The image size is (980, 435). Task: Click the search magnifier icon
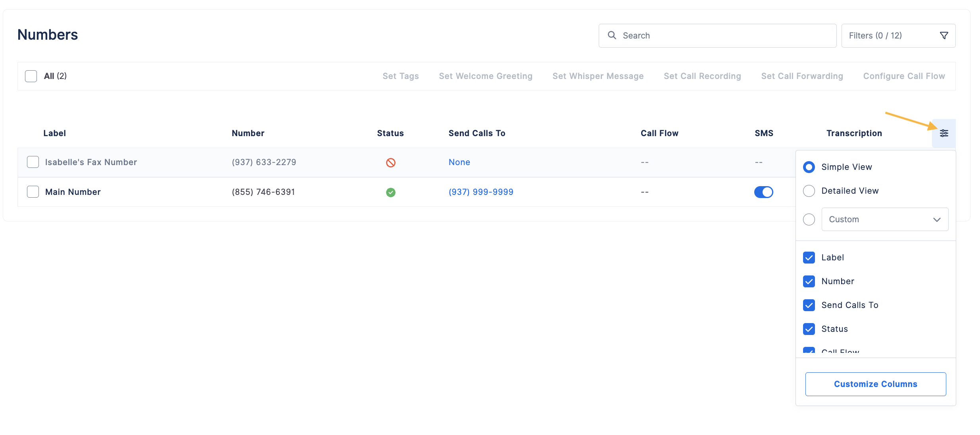click(x=612, y=35)
